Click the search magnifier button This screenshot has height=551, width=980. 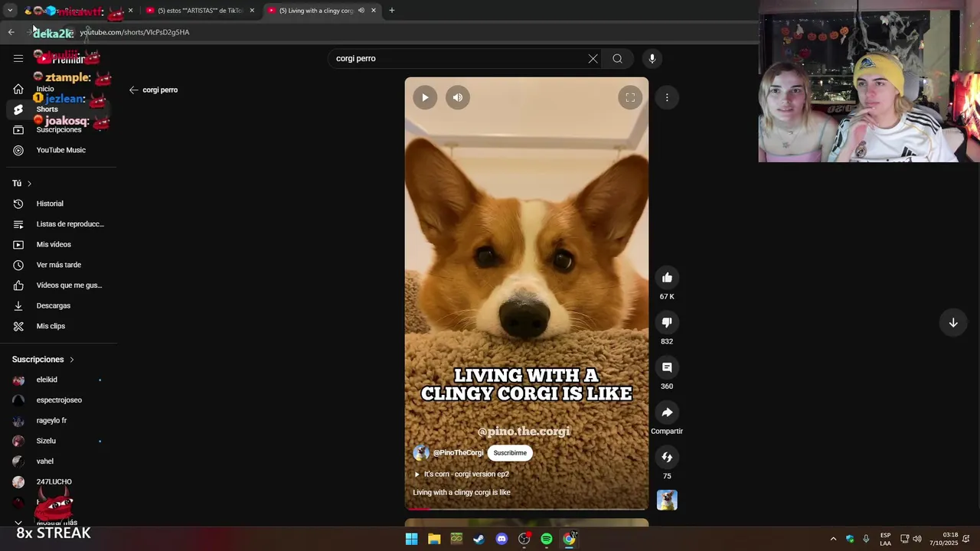click(x=617, y=58)
